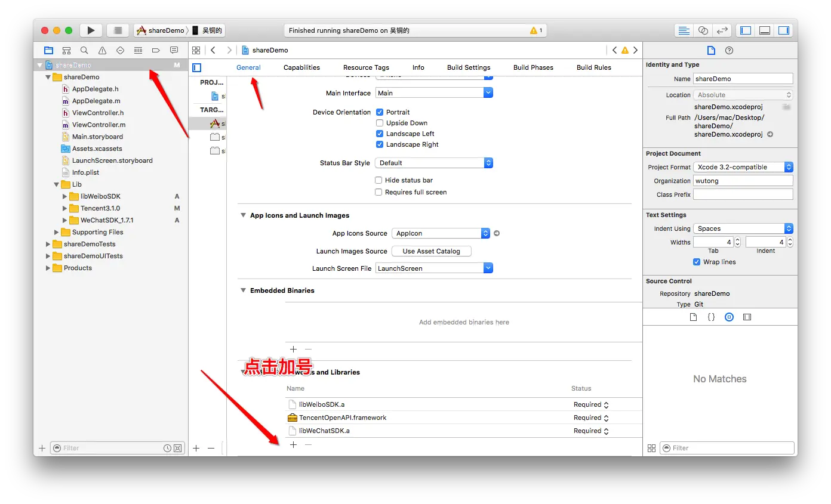Expand the libWeiboSDK folder

pos(65,196)
